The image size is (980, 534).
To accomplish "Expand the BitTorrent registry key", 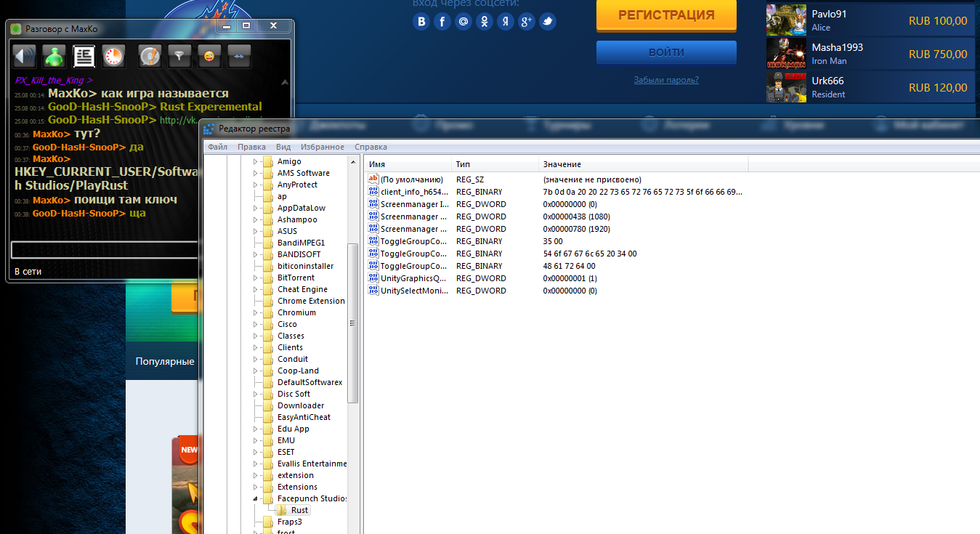I will (255, 278).
